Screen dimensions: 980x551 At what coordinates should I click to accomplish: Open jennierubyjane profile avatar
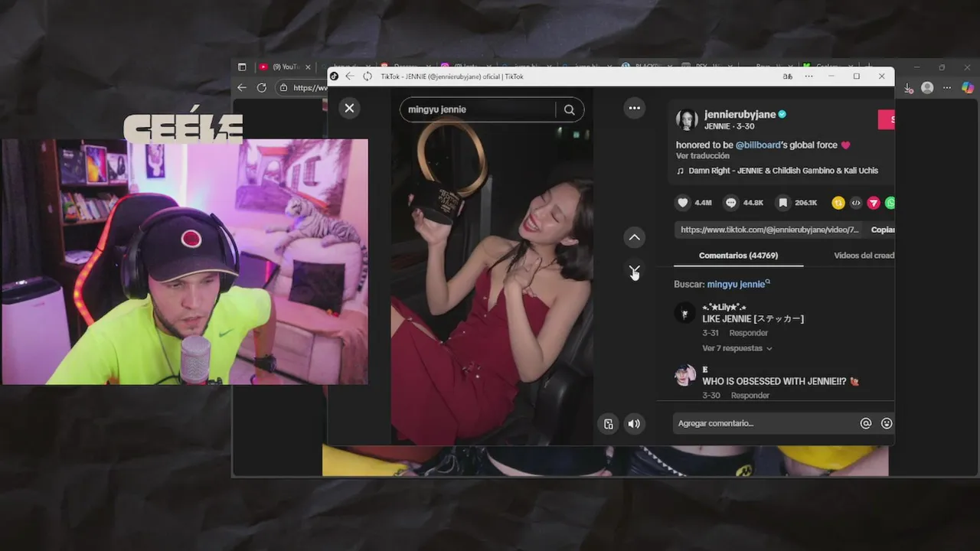click(686, 119)
